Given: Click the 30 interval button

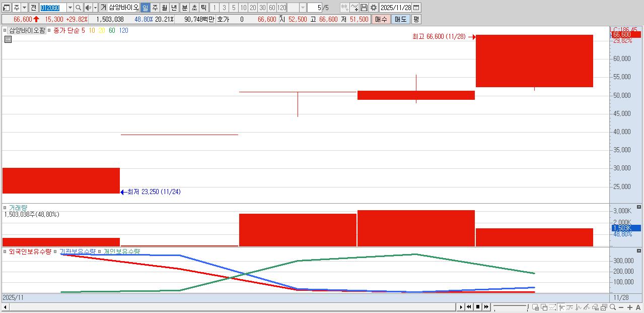Looking at the screenshot, I should [x=262, y=8].
